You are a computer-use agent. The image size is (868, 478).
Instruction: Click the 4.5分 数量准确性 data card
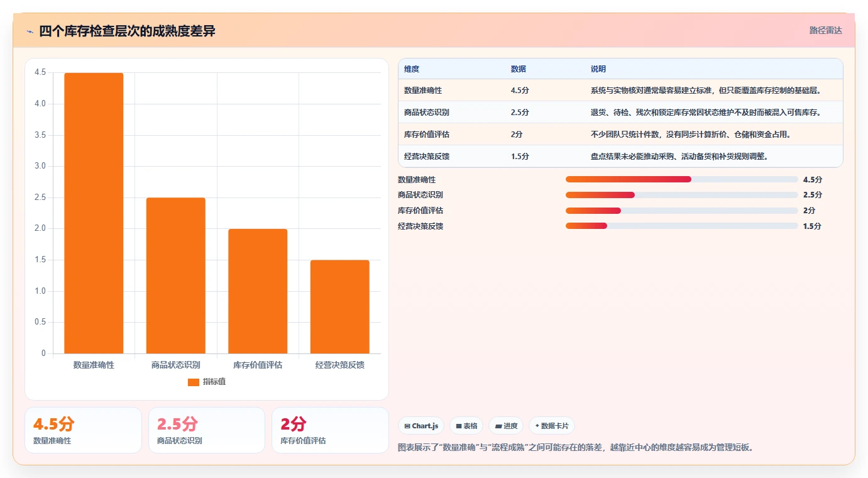[83, 430]
